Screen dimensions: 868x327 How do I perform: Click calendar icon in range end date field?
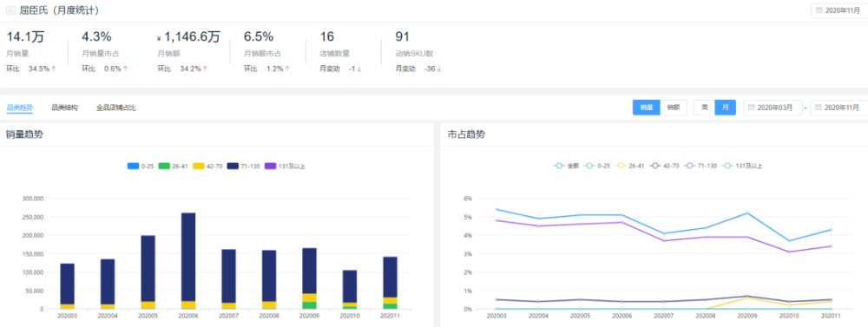click(x=819, y=108)
